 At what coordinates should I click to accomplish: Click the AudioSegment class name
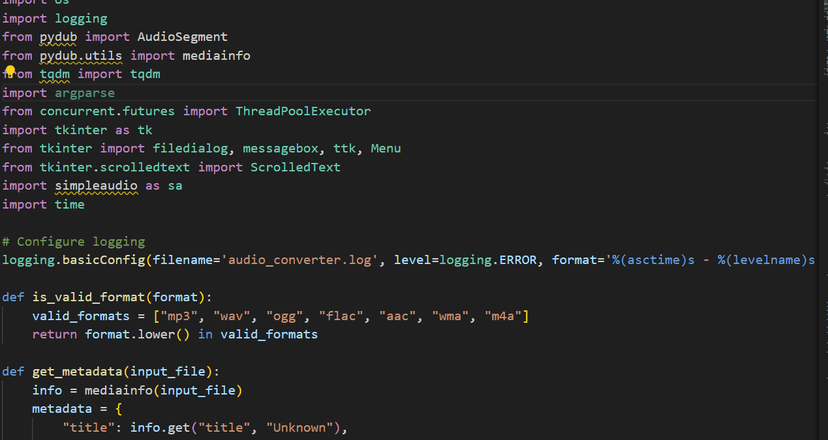pos(182,37)
